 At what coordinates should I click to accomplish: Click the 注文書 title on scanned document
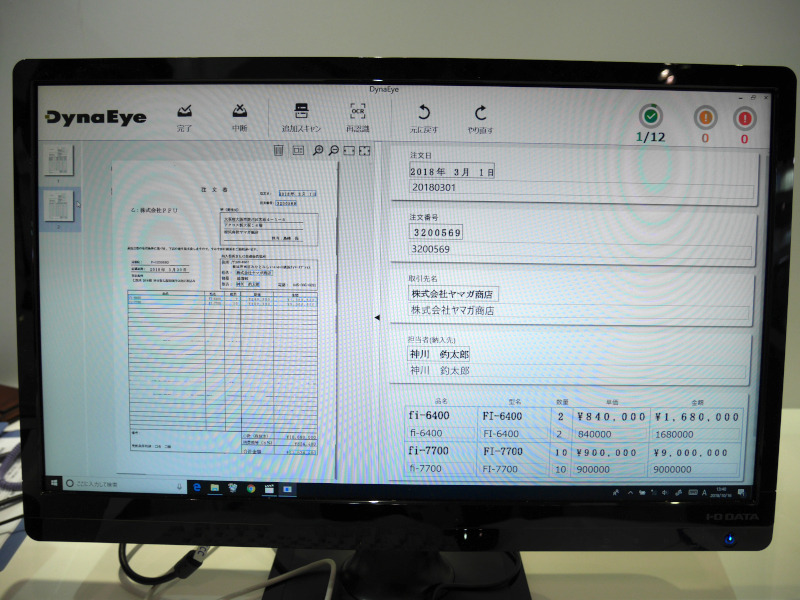tap(214, 189)
